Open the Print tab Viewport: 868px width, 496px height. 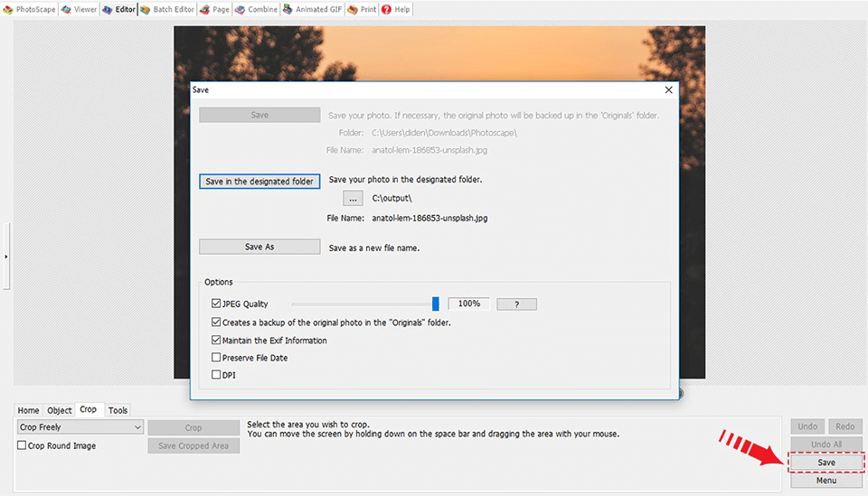pyautogui.click(x=362, y=9)
